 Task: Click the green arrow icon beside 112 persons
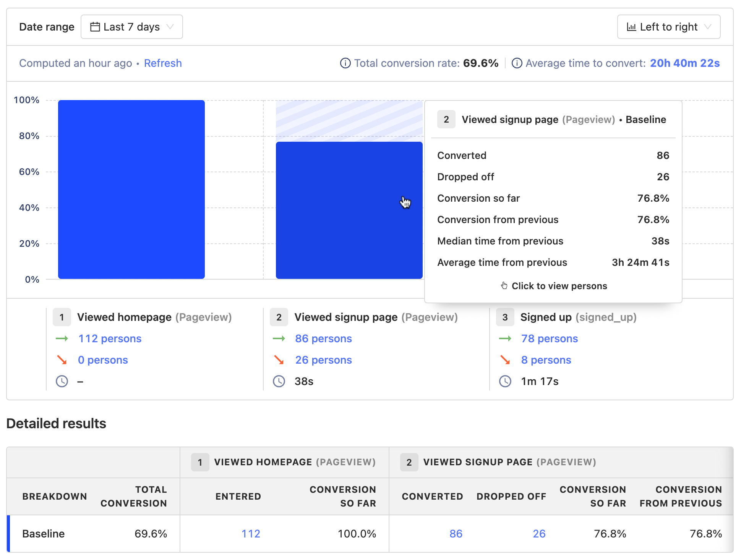(x=62, y=338)
